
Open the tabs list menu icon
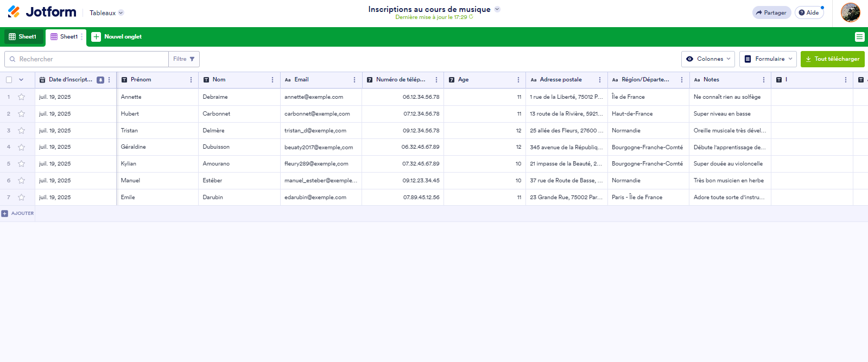click(859, 37)
